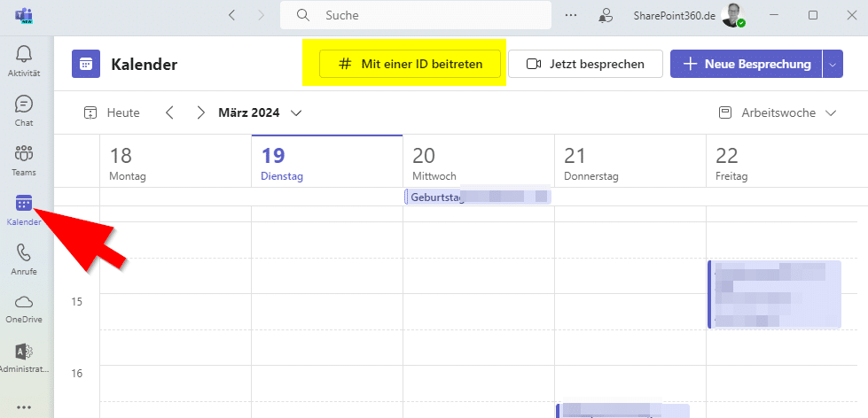Open Anrufe (calls) section

pos(25,259)
